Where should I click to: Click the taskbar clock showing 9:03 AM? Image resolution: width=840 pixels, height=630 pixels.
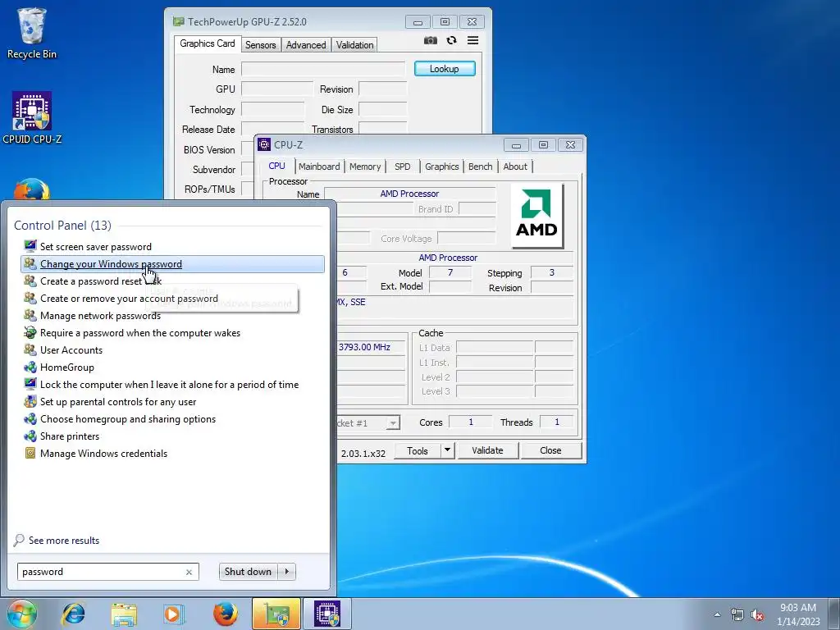click(x=798, y=614)
